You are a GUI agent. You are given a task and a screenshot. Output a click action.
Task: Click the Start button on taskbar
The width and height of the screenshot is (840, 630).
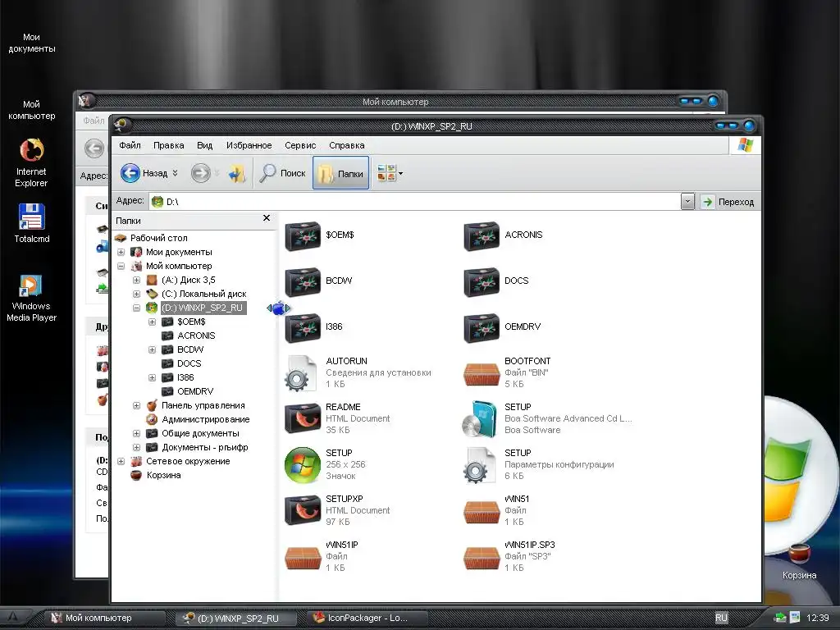(14, 618)
